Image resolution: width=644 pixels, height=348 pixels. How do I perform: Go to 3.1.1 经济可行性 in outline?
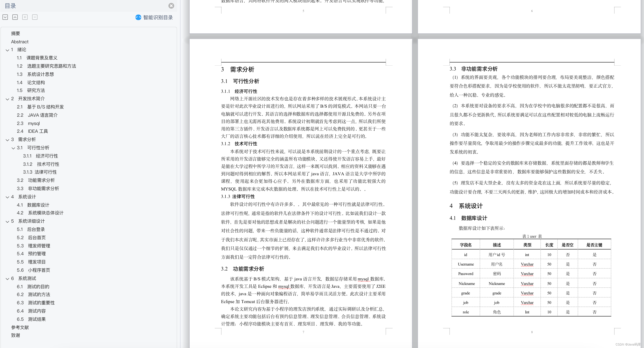pyautogui.click(x=41, y=156)
